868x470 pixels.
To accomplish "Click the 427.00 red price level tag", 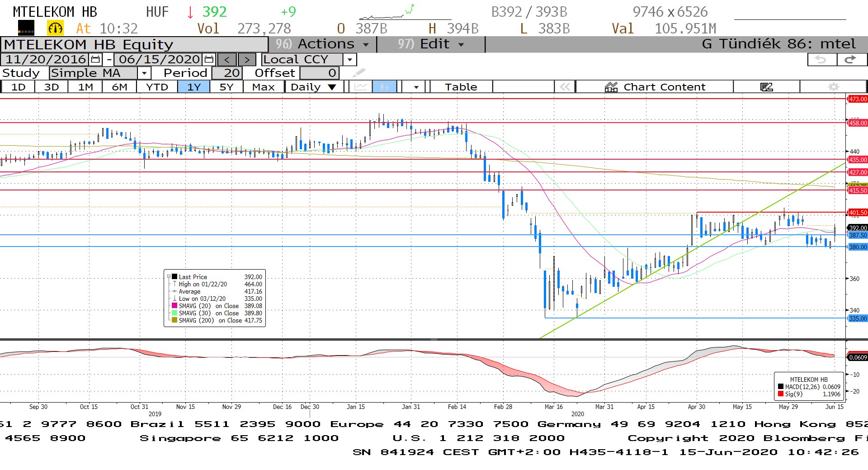I will [x=858, y=172].
